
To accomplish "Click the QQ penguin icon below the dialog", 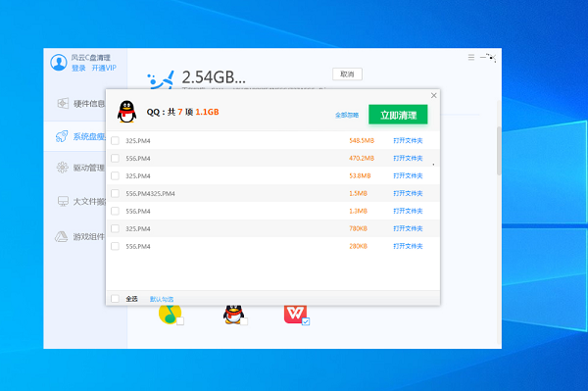I will (x=233, y=315).
